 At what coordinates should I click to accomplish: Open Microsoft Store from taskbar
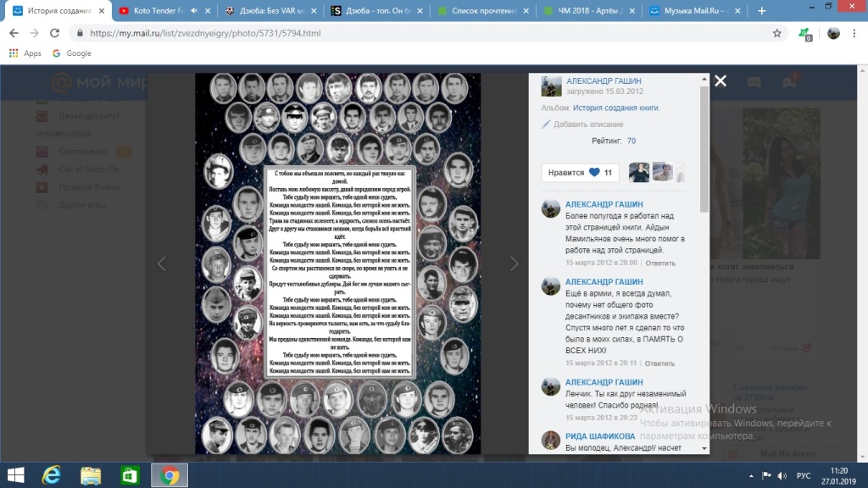pos(130,475)
